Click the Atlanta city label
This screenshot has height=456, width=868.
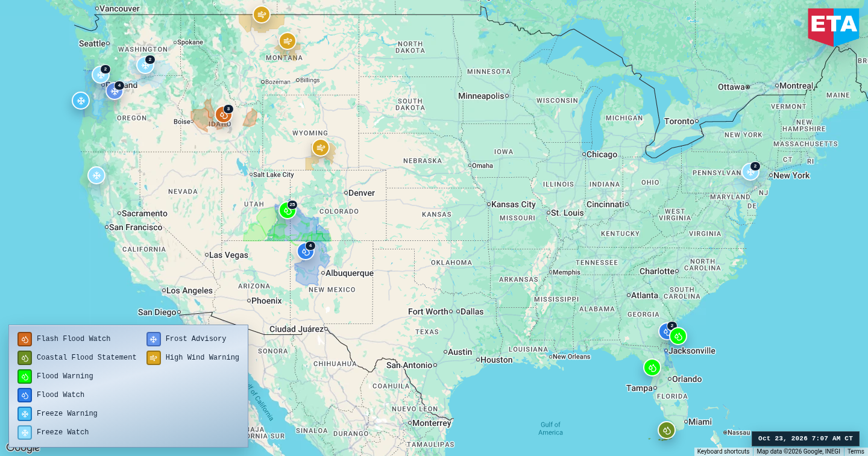(645, 296)
